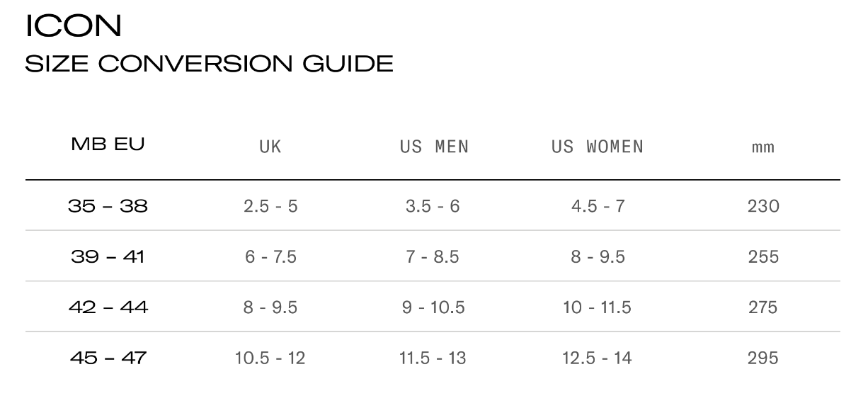868x408 pixels.
Task: Click the mm column header
Action: pos(763,147)
